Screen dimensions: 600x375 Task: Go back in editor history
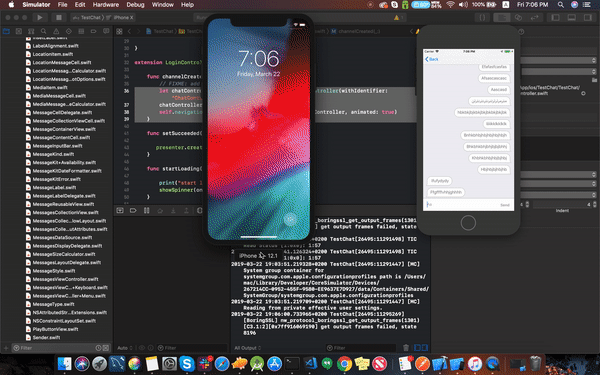(x=129, y=31)
